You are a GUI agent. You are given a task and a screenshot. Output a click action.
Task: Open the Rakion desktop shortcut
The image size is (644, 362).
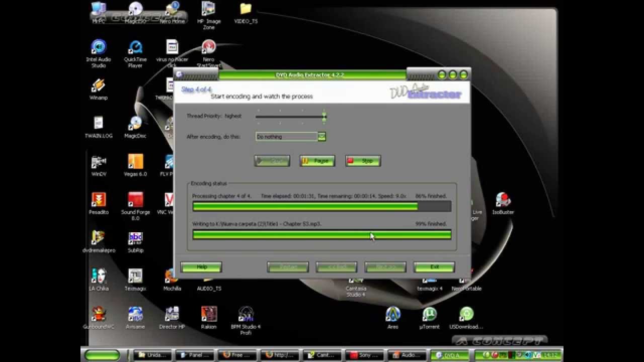tap(209, 318)
